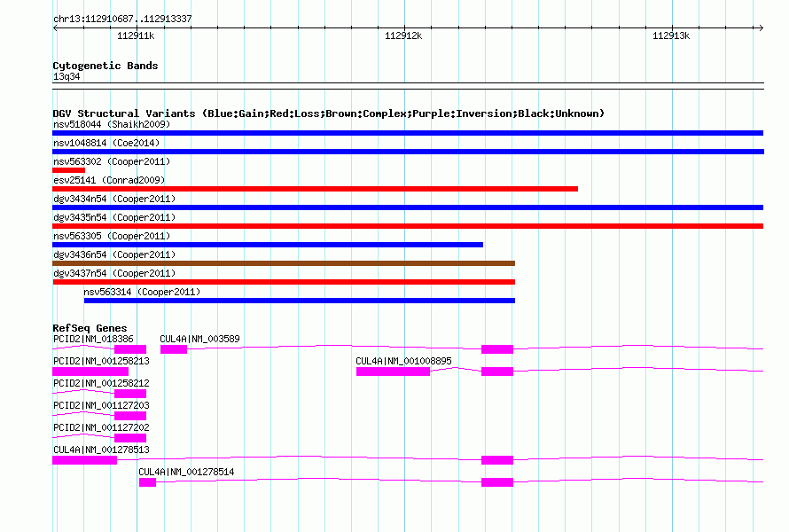Click the red loss bar of esv25141
Image resolution: width=789 pixels, height=532 pixels.
point(316,189)
